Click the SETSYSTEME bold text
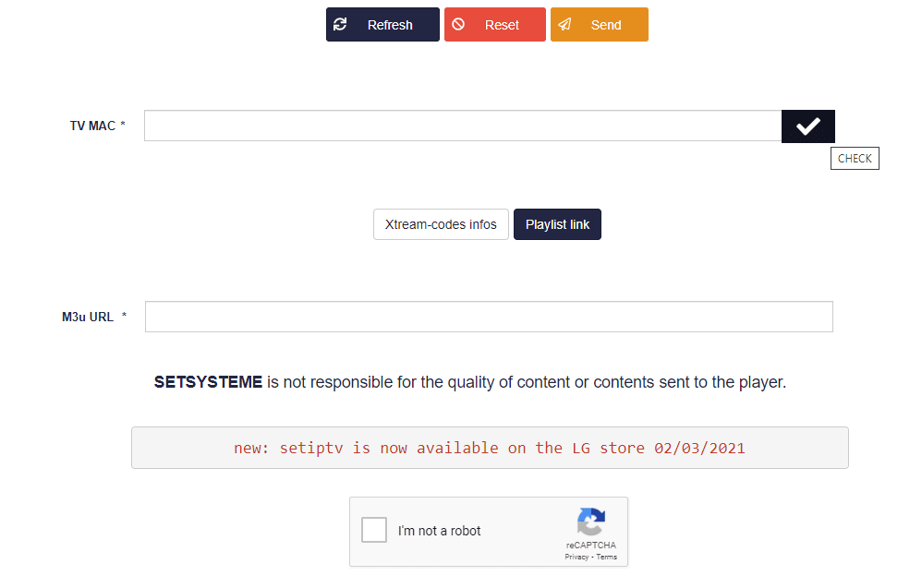Viewport: 922px width, 588px height. [x=208, y=382]
